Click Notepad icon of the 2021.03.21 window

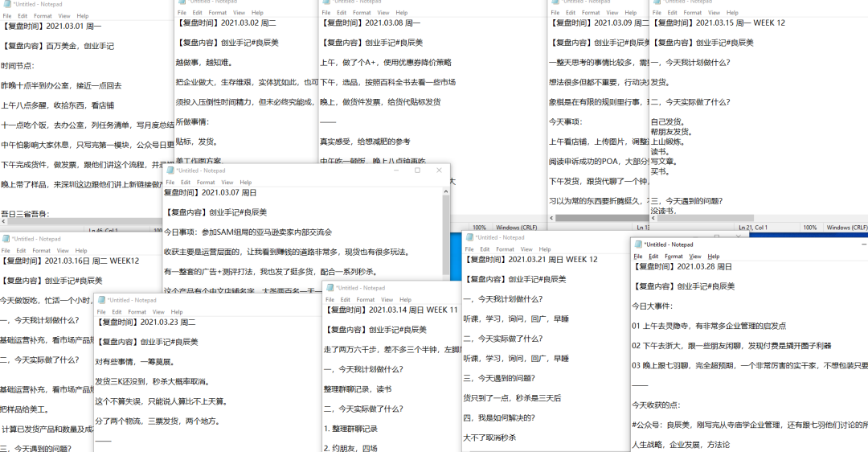click(x=470, y=237)
